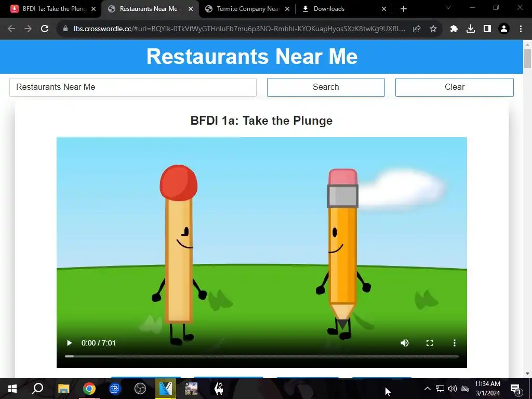The width and height of the screenshot is (532, 399).
Task: Open the cloud sync tray icon
Action: (465, 389)
